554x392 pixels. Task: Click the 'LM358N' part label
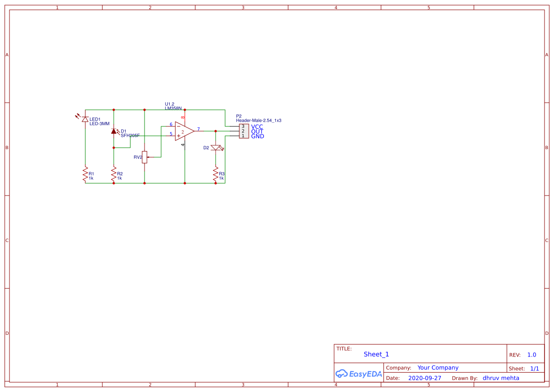(x=173, y=108)
